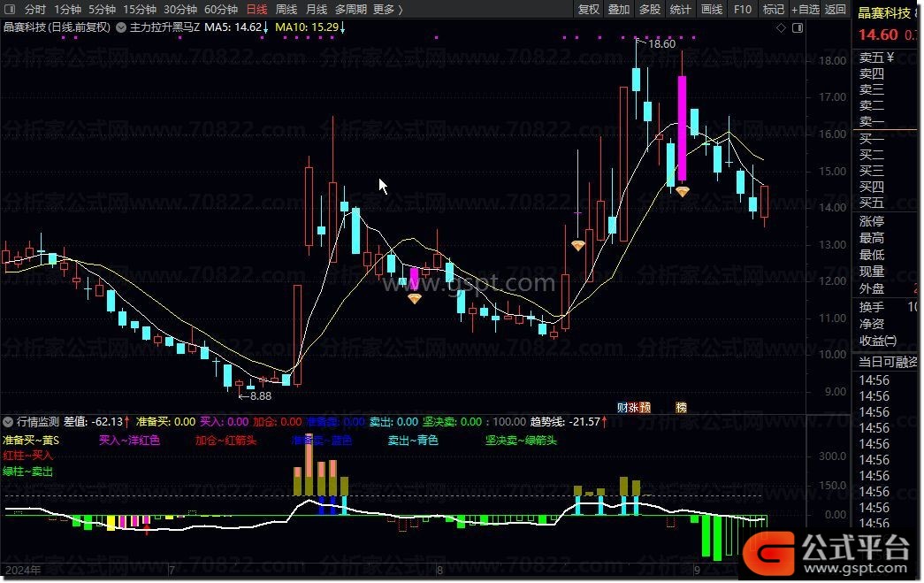Open the 多股 multi-stock view
Image resolution: width=924 pixels, height=583 pixels.
[x=650, y=10]
